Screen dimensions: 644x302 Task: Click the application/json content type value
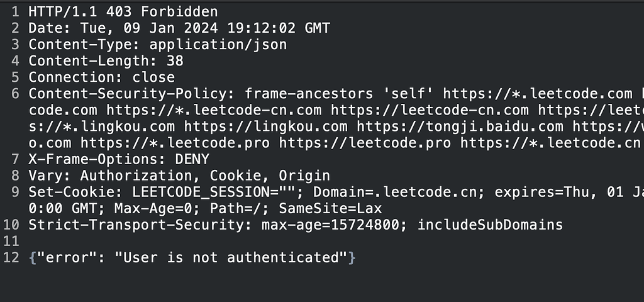pyautogui.click(x=218, y=45)
